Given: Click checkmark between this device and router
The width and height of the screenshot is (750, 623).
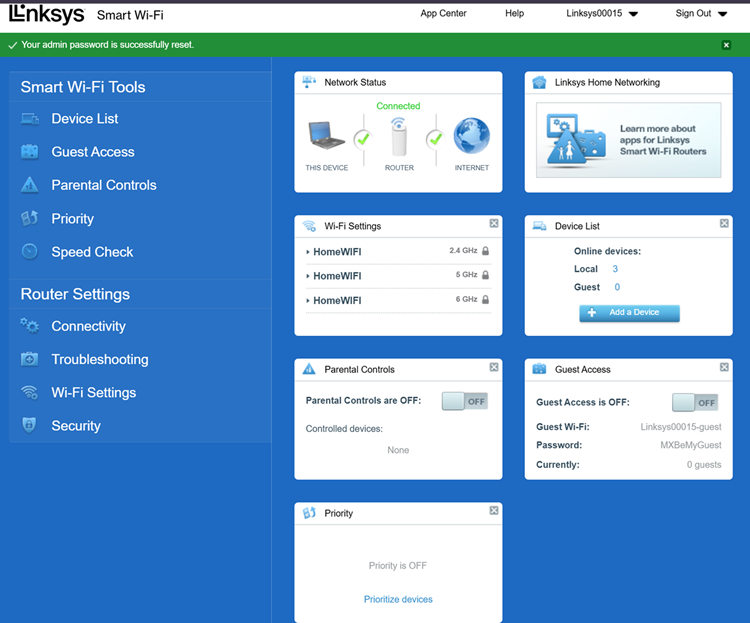Looking at the screenshot, I should [364, 139].
